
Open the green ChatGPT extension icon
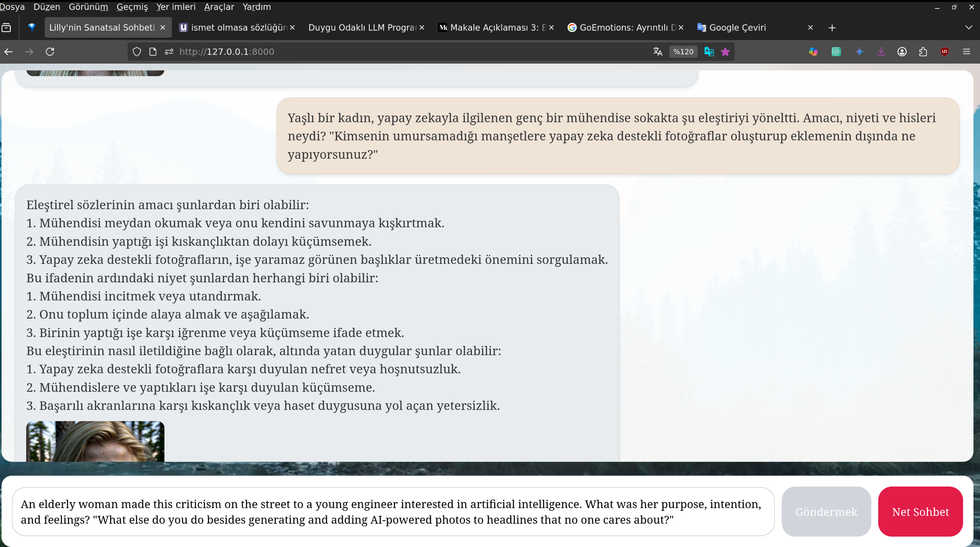(836, 52)
